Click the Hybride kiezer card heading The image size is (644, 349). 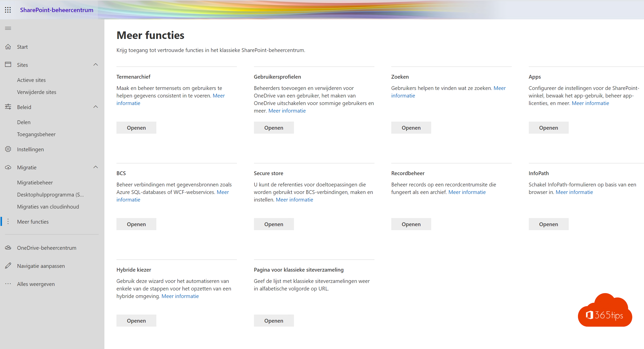point(134,270)
